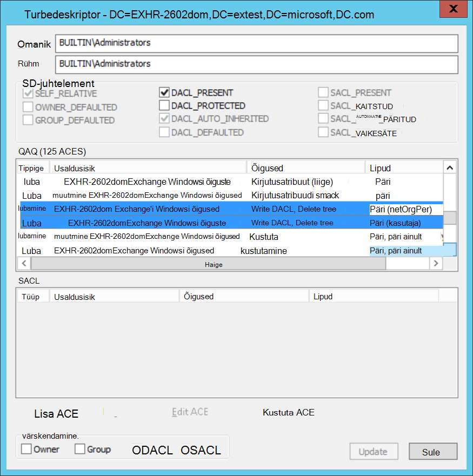Toggle the DACL_DEFAULTED checkbox

[x=164, y=132]
